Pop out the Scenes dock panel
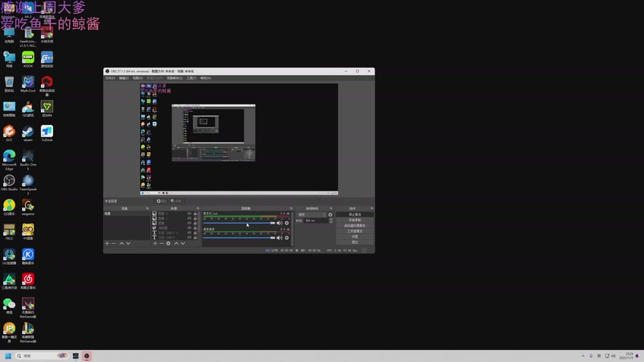 pyautogui.click(x=147, y=208)
